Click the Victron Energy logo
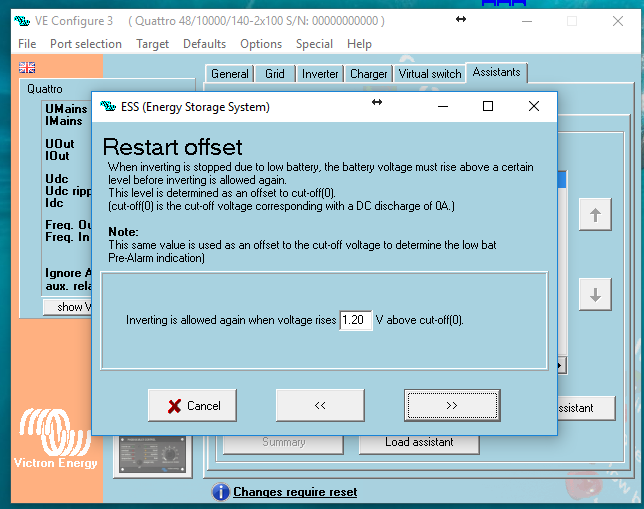 click(55, 438)
